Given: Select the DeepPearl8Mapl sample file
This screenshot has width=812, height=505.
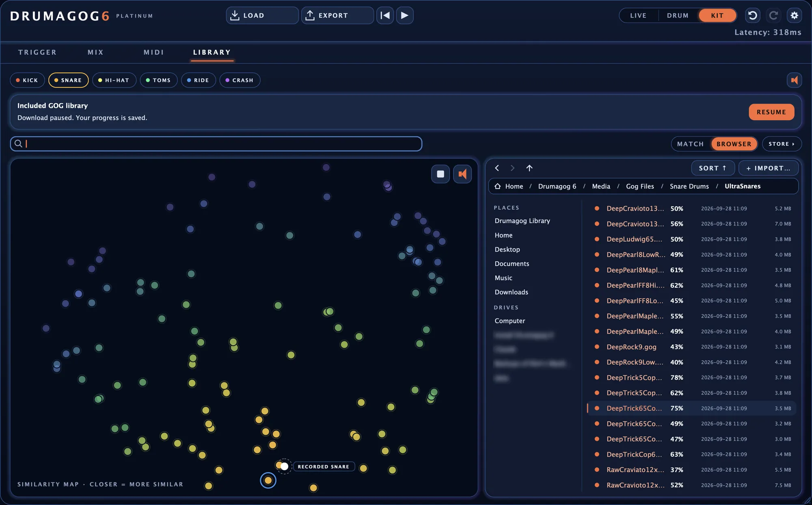Looking at the screenshot, I should [x=691, y=270].
